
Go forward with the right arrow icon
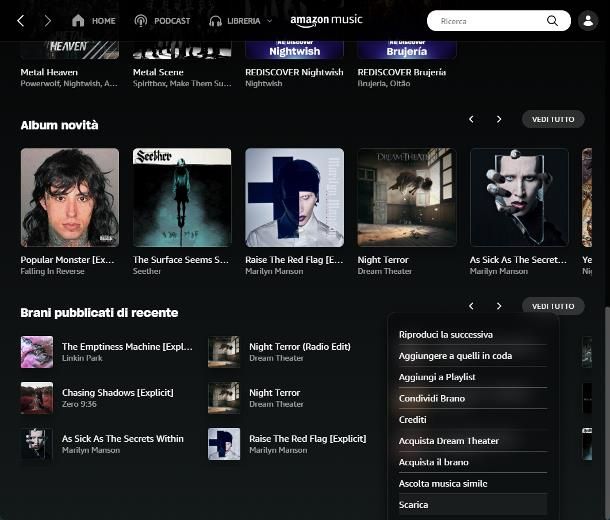point(47,21)
